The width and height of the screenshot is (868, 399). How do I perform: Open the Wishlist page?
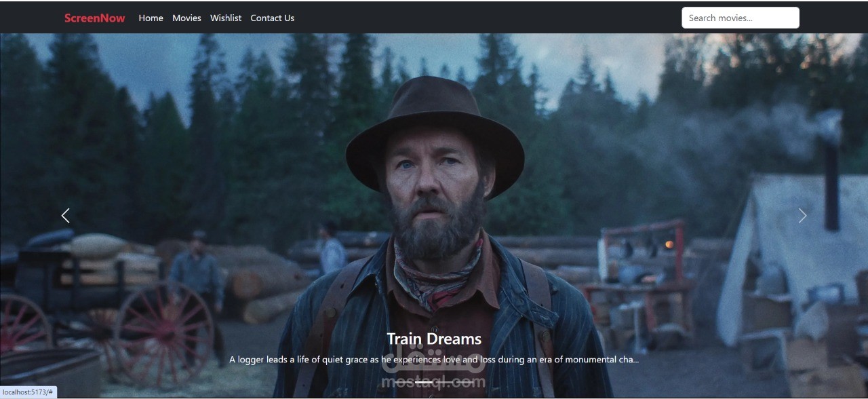tap(226, 18)
